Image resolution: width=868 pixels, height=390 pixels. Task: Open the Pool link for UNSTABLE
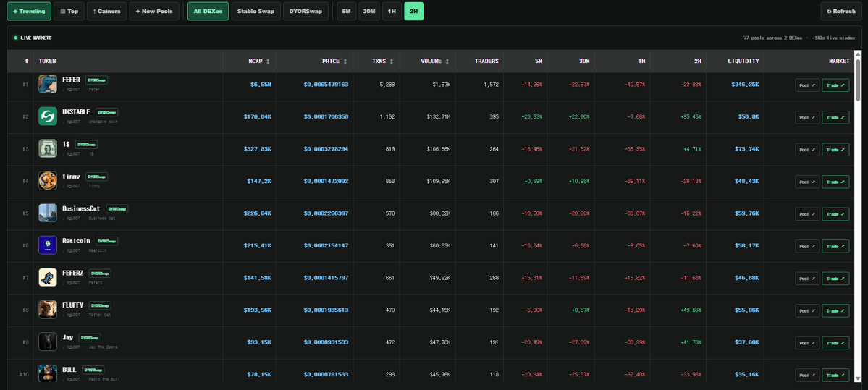click(807, 117)
